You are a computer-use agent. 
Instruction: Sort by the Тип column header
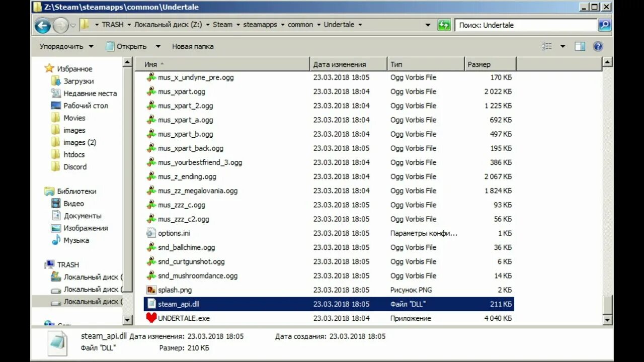click(x=426, y=64)
